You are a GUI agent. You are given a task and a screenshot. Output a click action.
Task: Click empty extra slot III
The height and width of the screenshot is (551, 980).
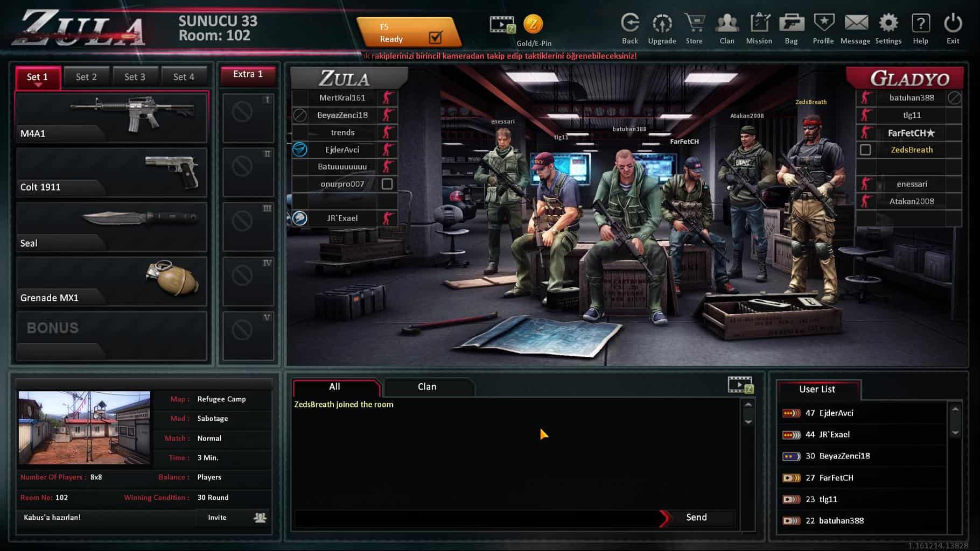[248, 227]
